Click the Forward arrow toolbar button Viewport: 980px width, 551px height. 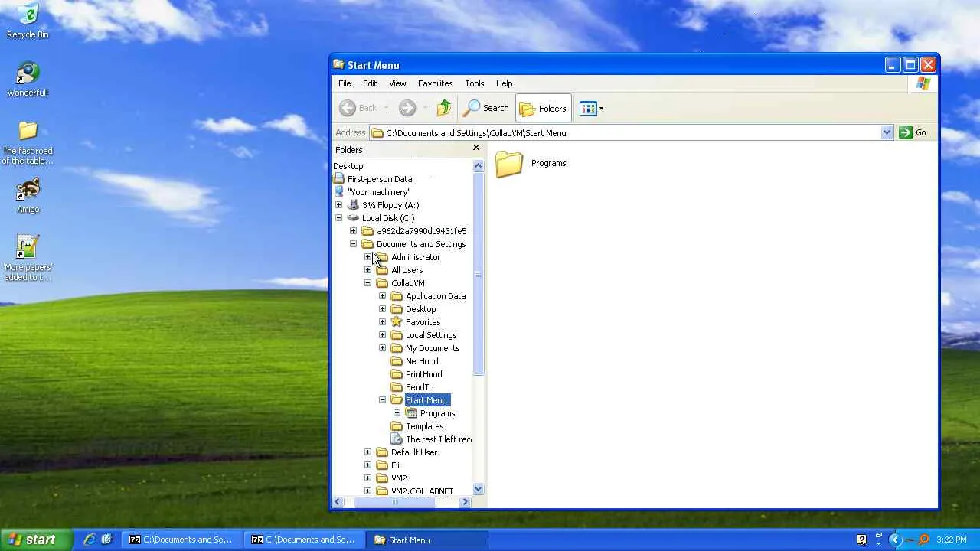407,109
